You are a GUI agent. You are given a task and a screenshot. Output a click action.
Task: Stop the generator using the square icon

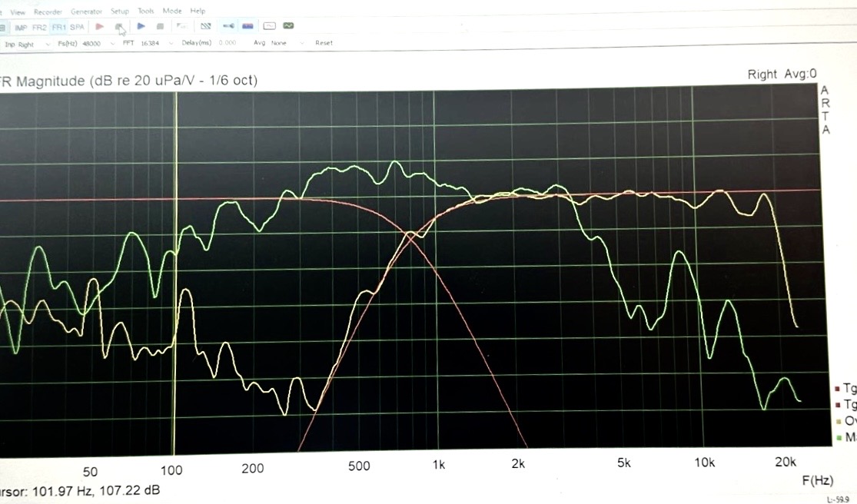(160, 25)
